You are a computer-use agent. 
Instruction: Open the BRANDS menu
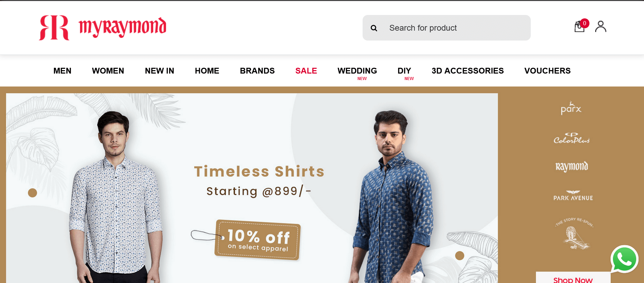pyautogui.click(x=257, y=71)
